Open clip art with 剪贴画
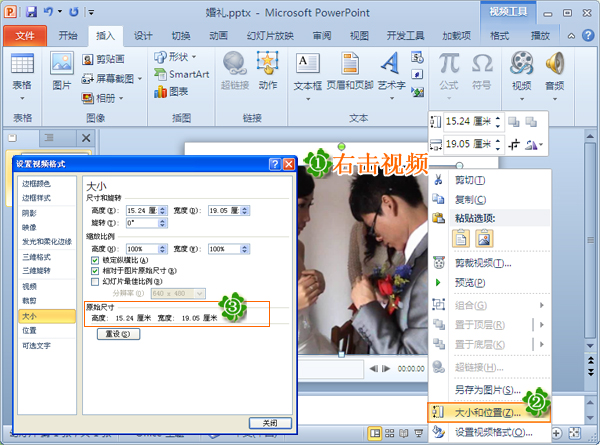 pyautogui.click(x=103, y=59)
